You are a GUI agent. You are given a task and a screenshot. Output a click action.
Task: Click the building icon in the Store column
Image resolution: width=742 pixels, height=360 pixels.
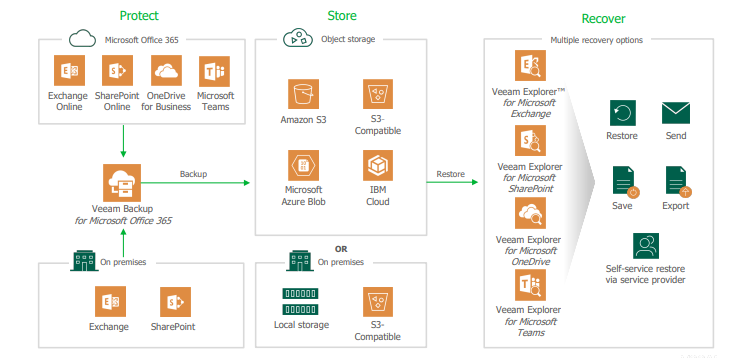point(300,261)
